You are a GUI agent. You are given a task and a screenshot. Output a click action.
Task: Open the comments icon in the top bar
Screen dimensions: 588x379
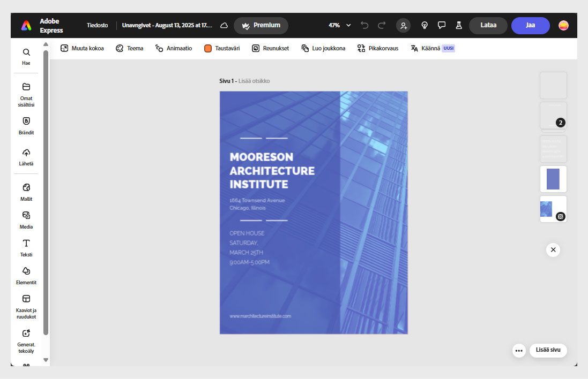coord(441,25)
